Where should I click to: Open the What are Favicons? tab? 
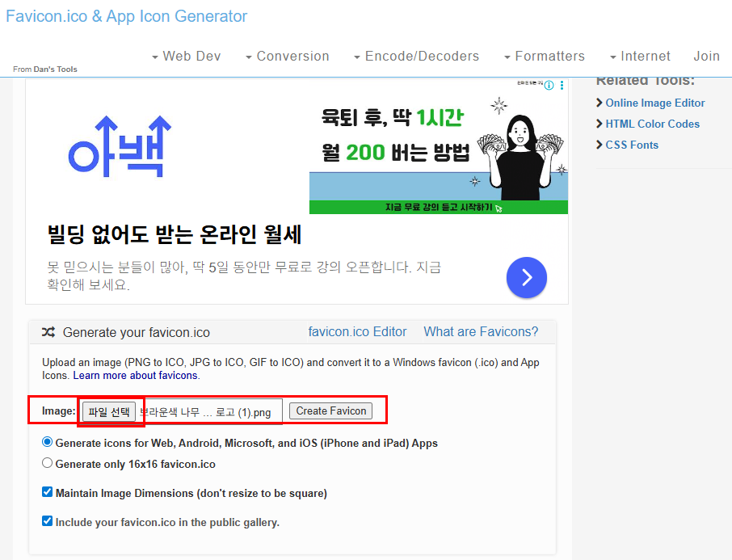tap(481, 331)
